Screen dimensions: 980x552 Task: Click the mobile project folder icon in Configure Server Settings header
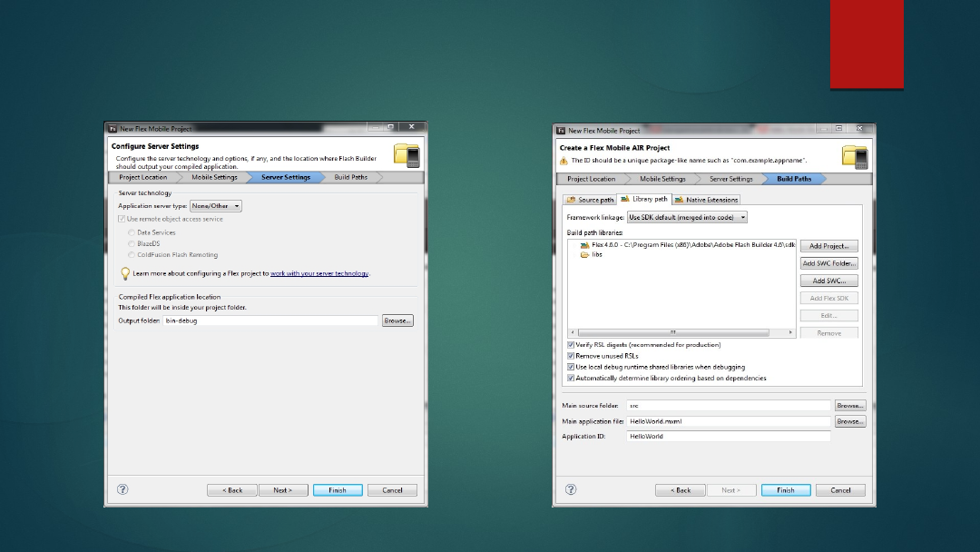coord(407,154)
